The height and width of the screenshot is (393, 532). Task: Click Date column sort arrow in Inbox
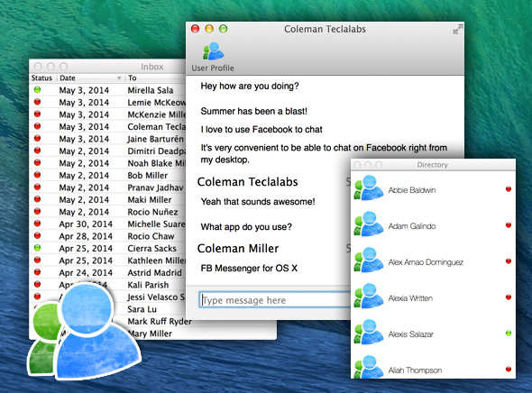tap(119, 78)
